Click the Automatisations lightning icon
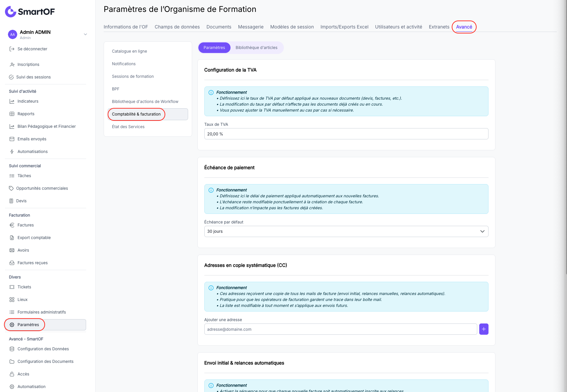 (x=12, y=152)
